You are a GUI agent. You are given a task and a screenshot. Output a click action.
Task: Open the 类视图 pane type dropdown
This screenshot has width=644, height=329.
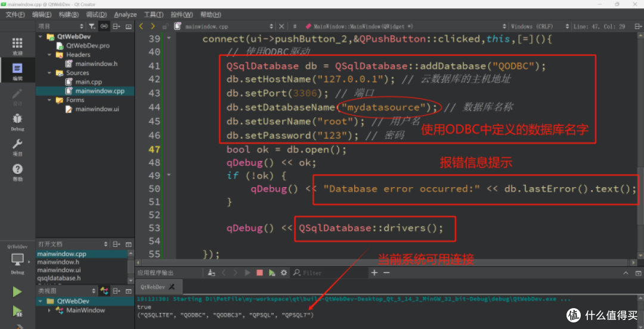coord(94,291)
